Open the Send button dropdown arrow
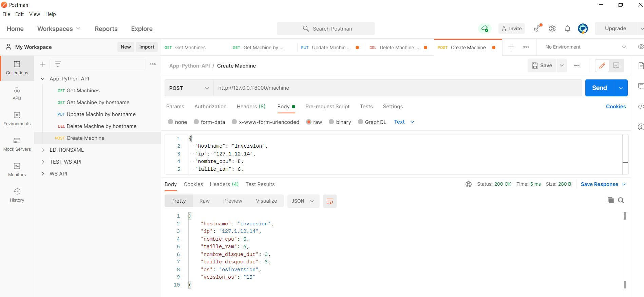This screenshot has height=297, width=644. tap(621, 88)
